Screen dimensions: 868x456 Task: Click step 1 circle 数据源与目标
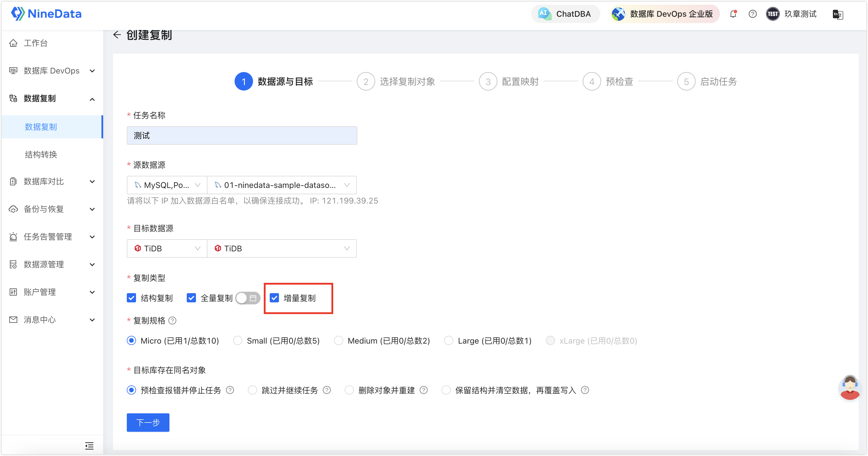pos(244,81)
